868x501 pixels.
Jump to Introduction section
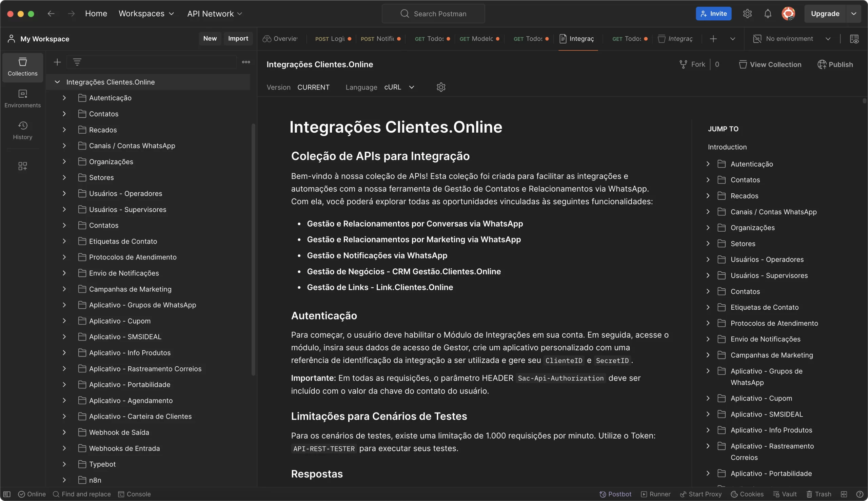tap(727, 147)
